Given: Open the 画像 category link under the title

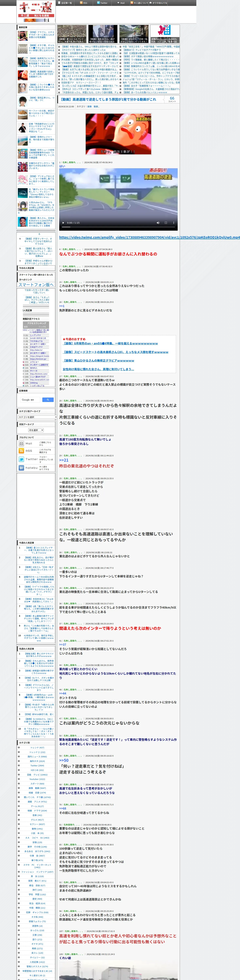Looking at the screenshot, I should [89, 106].
